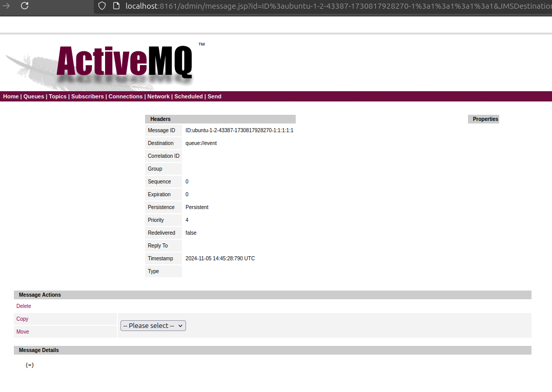Click the Persistence value Persistent
The height and width of the screenshot is (392, 552).
197,207
